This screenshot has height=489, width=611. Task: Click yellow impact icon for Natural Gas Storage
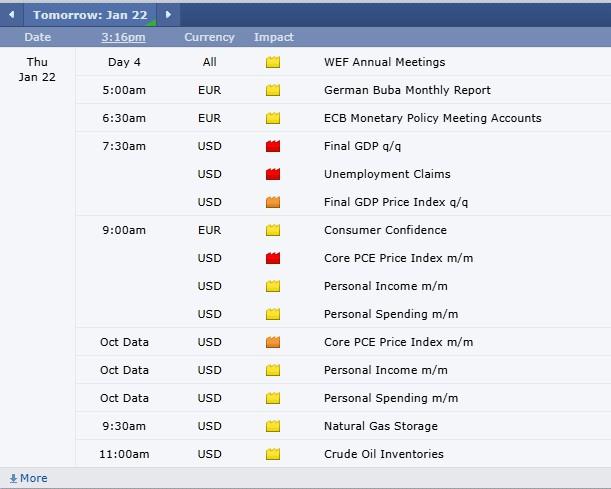(x=273, y=426)
